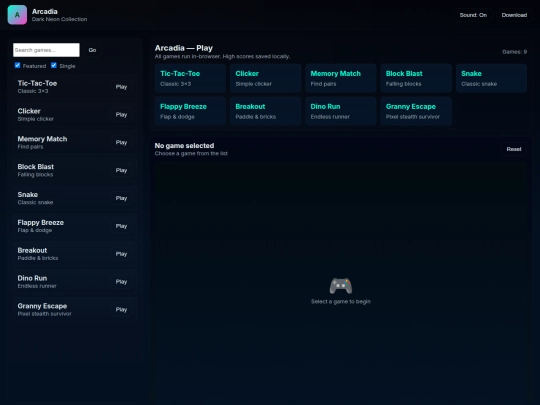The image size is (540, 405).
Task: Click the Download button
Action: pos(514,15)
